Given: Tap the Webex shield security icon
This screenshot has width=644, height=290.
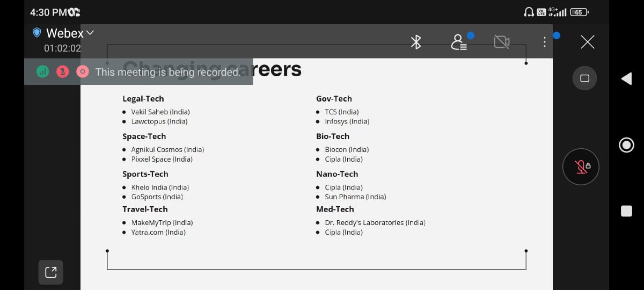Looking at the screenshot, I should click(x=37, y=33).
